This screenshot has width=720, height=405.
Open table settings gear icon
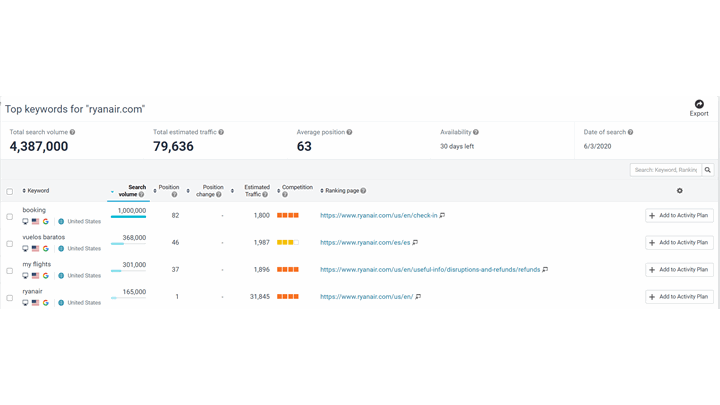pyautogui.click(x=680, y=190)
